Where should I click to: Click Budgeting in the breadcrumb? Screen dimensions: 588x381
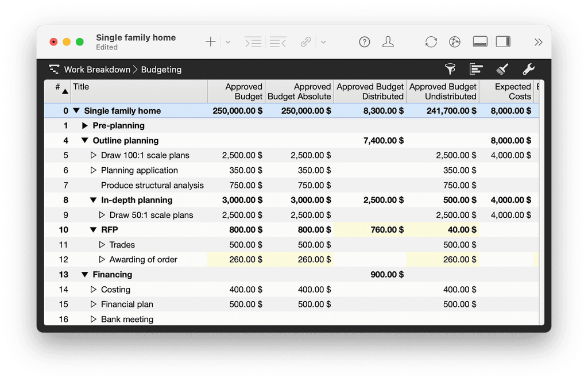[161, 70]
